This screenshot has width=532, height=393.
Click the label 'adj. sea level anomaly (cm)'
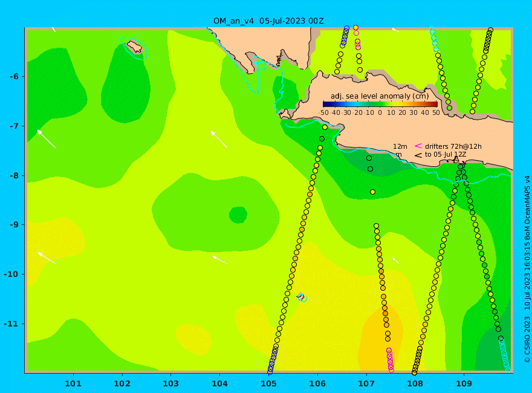(x=380, y=96)
